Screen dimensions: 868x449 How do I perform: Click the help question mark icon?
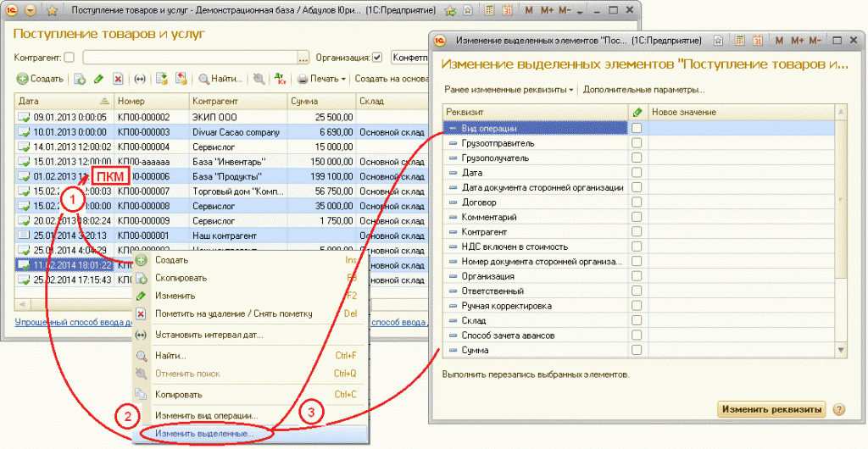pos(838,410)
